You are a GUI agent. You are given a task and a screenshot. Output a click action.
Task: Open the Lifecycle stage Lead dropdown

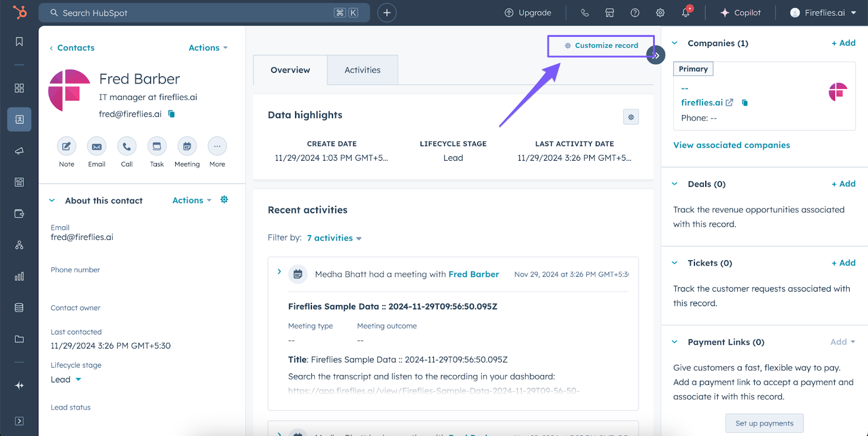tap(66, 380)
